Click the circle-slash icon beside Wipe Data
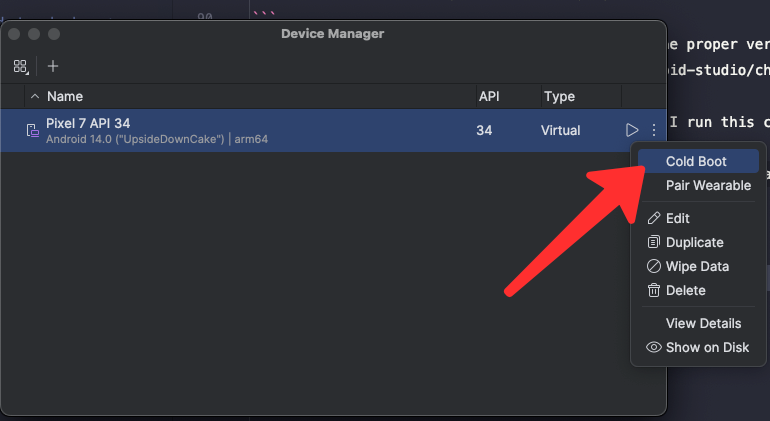This screenshot has height=421, width=770. (x=654, y=266)
